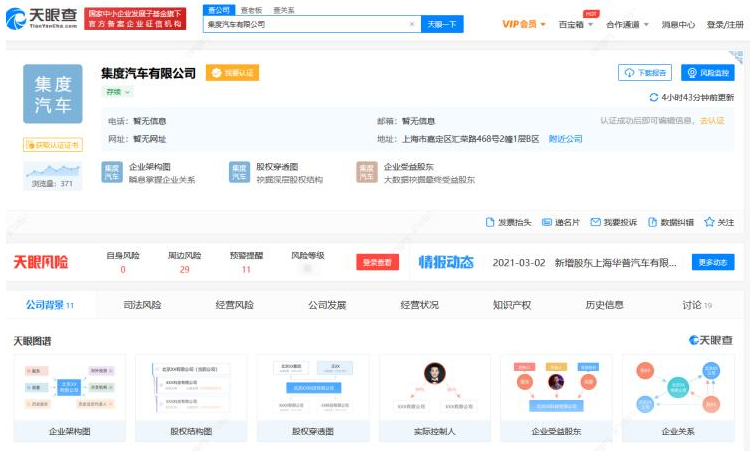
Task: Click the 下载报告 button
Action: click(645, 73)
